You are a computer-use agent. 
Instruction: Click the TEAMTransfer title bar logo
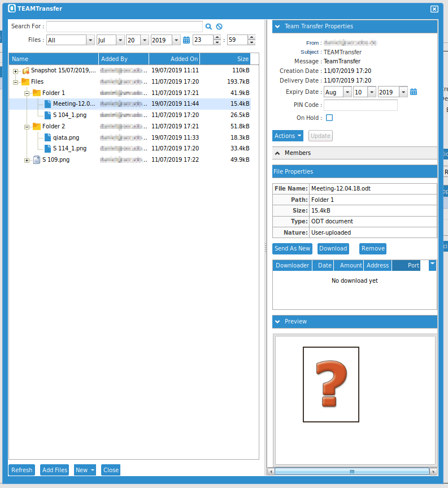[12, 8]
